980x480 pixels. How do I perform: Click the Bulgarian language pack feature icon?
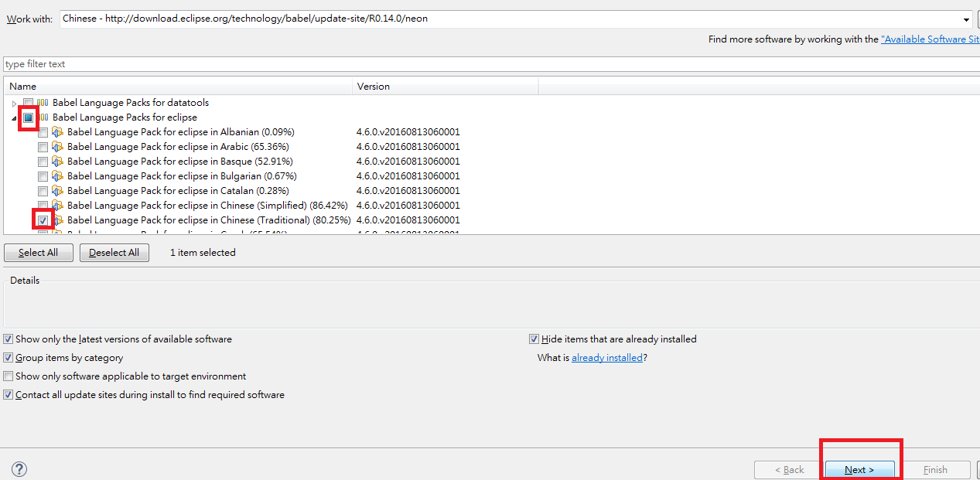57,176
